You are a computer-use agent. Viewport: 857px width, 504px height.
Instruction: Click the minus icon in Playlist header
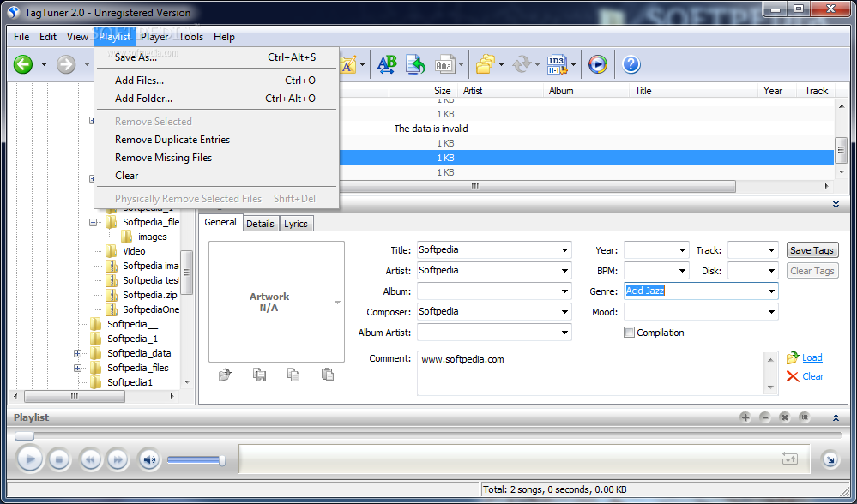point(765,417)
